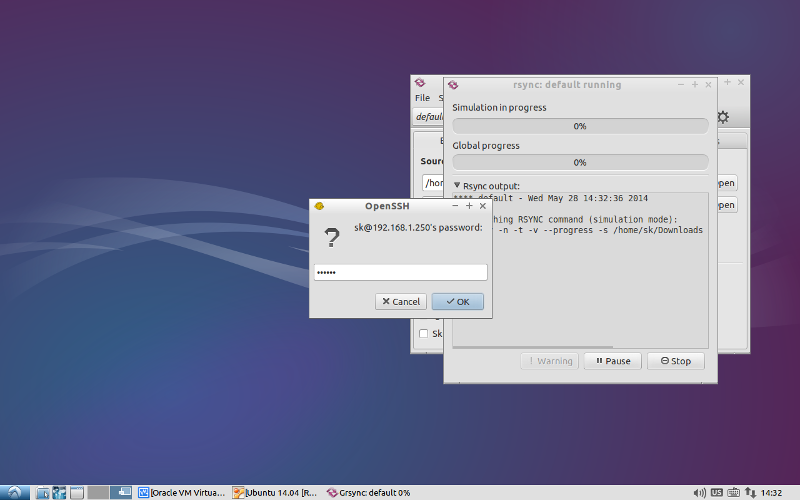
Task: Stop the rsync simulation
Action: (676, 361)
